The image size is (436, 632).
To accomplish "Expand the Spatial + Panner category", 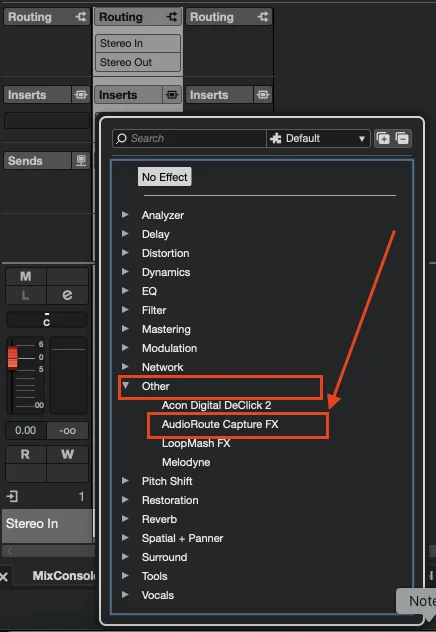I will coord(125,537).
